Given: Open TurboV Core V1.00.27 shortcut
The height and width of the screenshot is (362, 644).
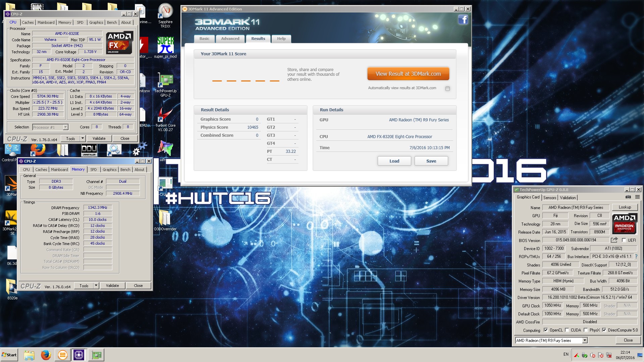Looking at the screenshot, I should (x=165, y=120).
